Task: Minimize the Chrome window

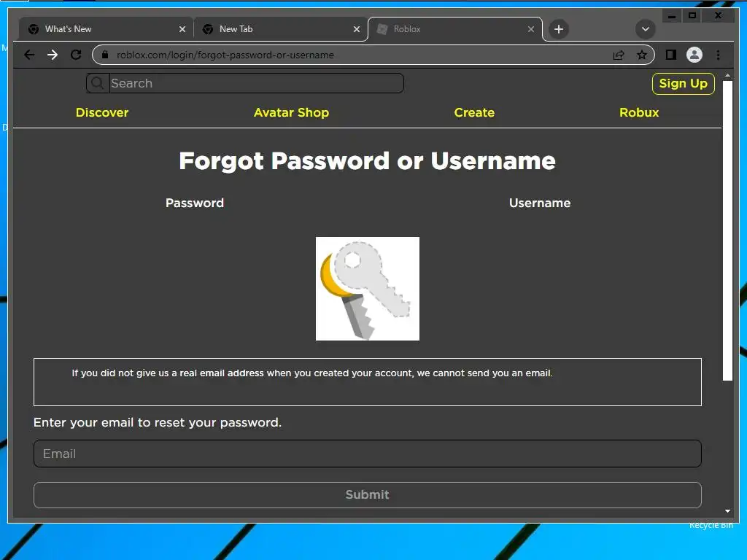Action: [x=672, y=16]
